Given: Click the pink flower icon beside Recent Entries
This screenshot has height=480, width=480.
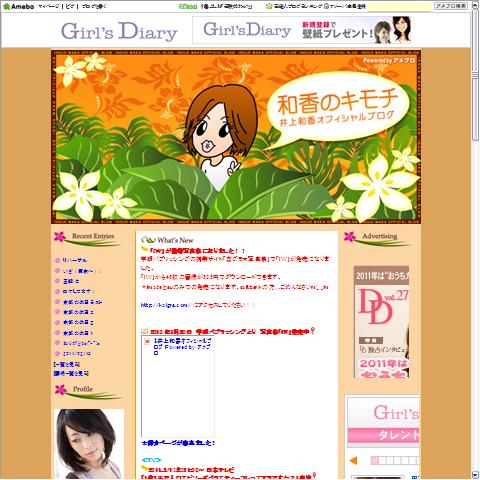Looking at the screenshot, I should click(60, 237).
